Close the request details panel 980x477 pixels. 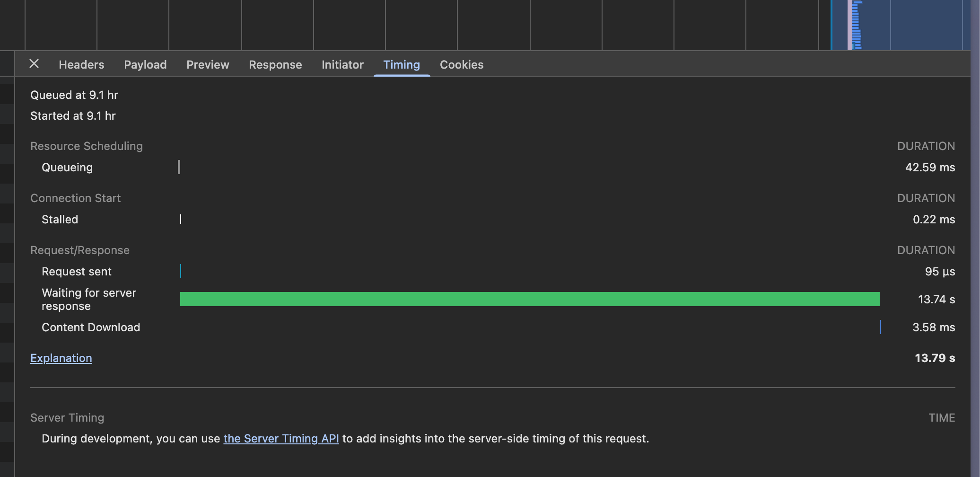[34, 64]
